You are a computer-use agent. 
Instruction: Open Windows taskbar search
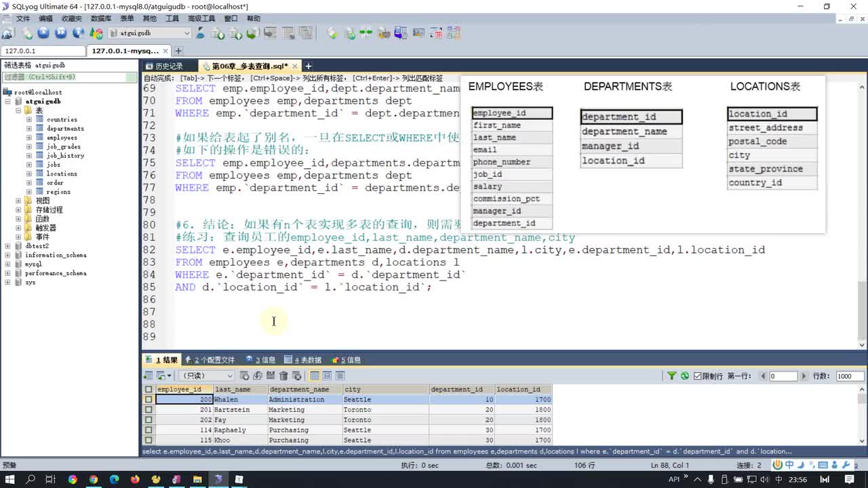pyautogui.click(x=31, y=479)
